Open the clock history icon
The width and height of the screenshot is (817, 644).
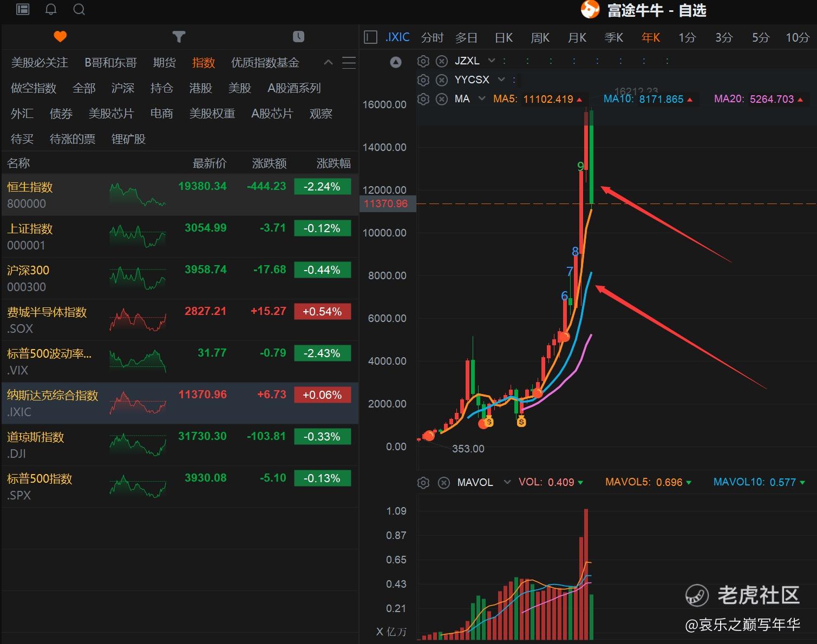point(298,37)
